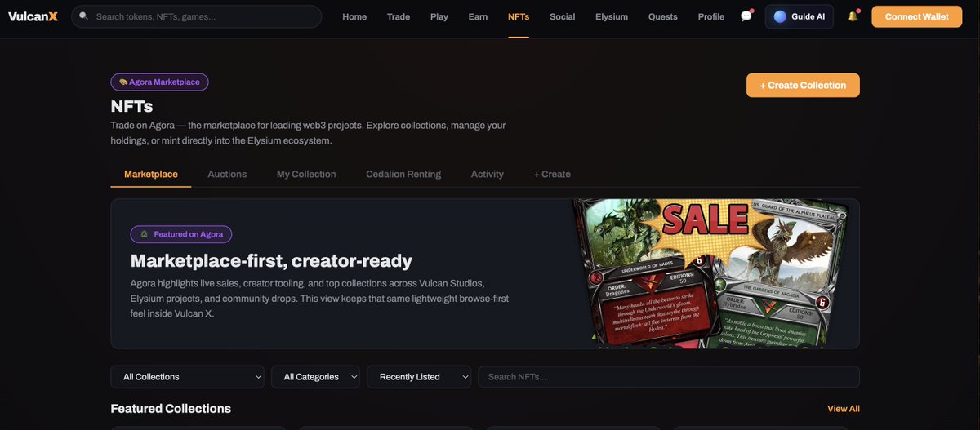Open the Quests page
Viewport: 980px width, 430px height.
click(663, 16)
